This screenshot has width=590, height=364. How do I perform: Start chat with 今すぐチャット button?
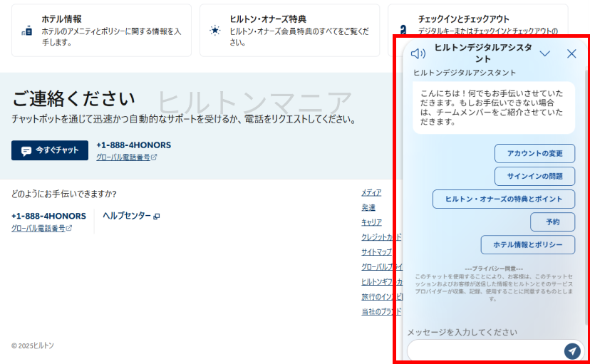point(50,150)
